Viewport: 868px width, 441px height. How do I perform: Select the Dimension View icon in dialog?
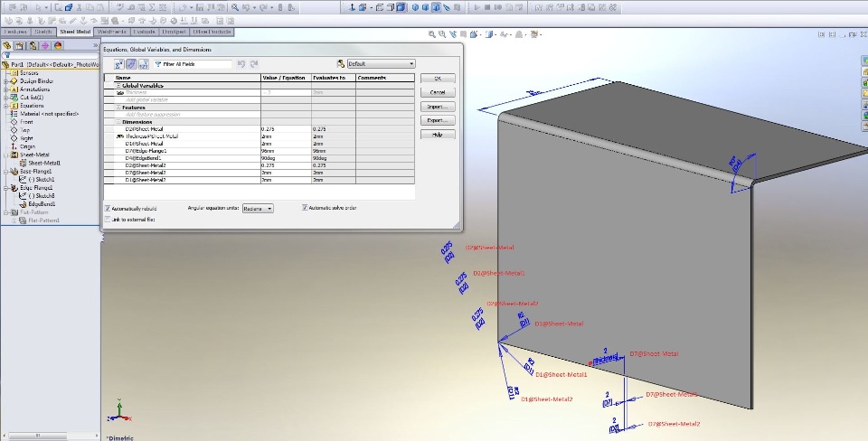click(x=131, y=64)
